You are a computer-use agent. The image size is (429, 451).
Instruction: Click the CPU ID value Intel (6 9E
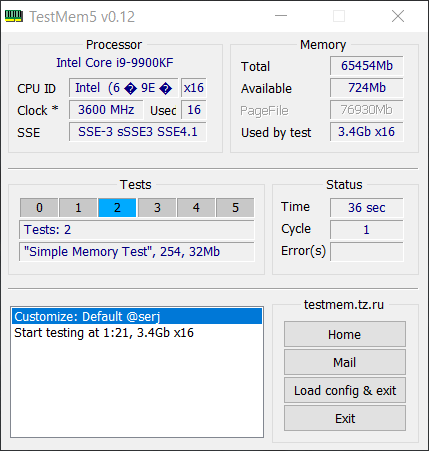click(124, 88)
